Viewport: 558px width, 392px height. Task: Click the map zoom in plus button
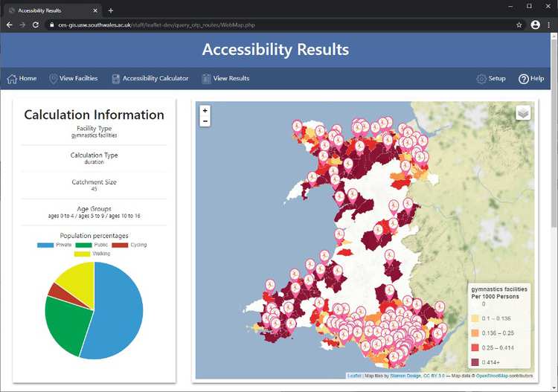point(205,111)
